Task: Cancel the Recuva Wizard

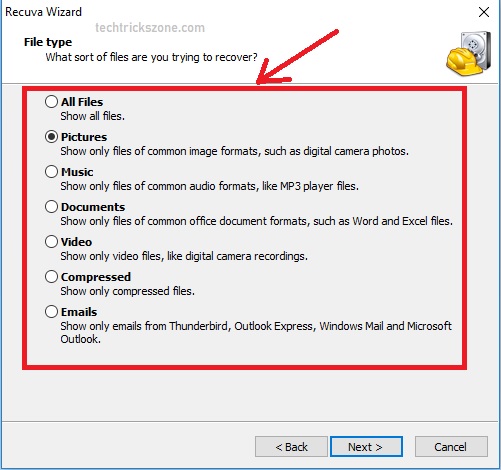Action: click(451, 447)
